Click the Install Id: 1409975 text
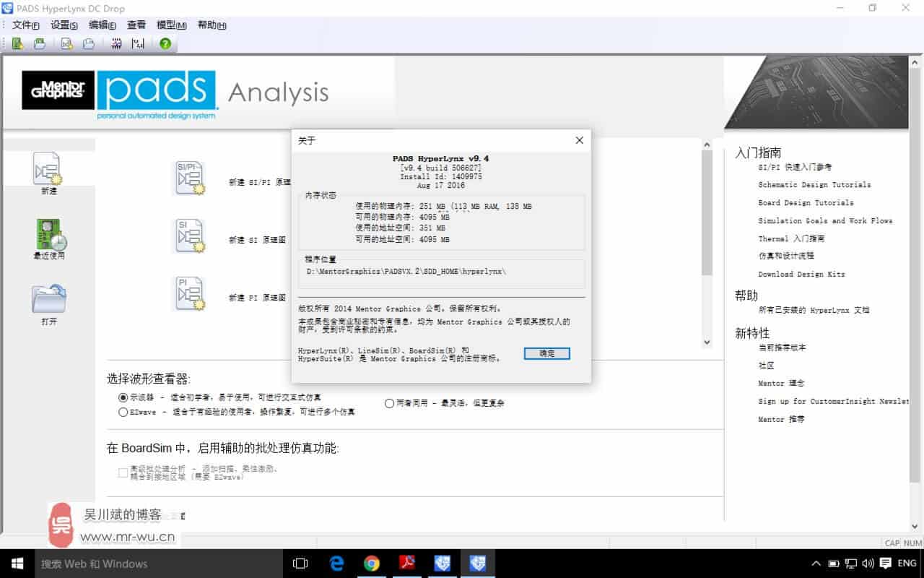 (440, 176)
